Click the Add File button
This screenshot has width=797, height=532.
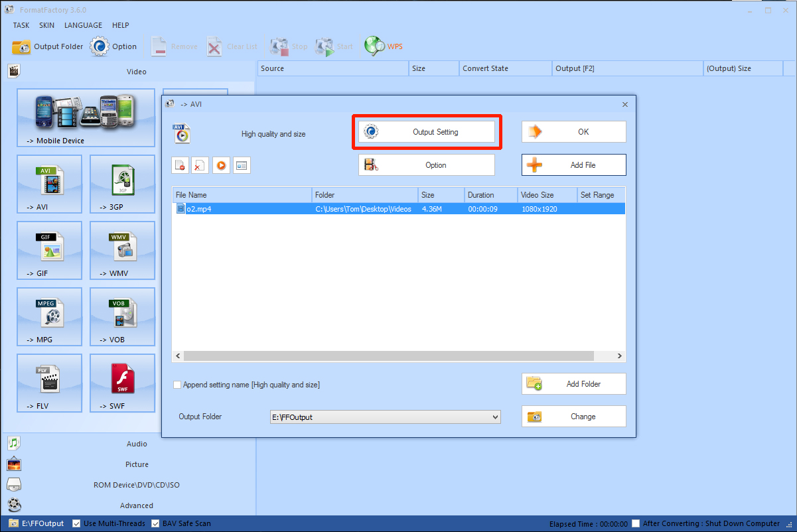pos(574,165)
